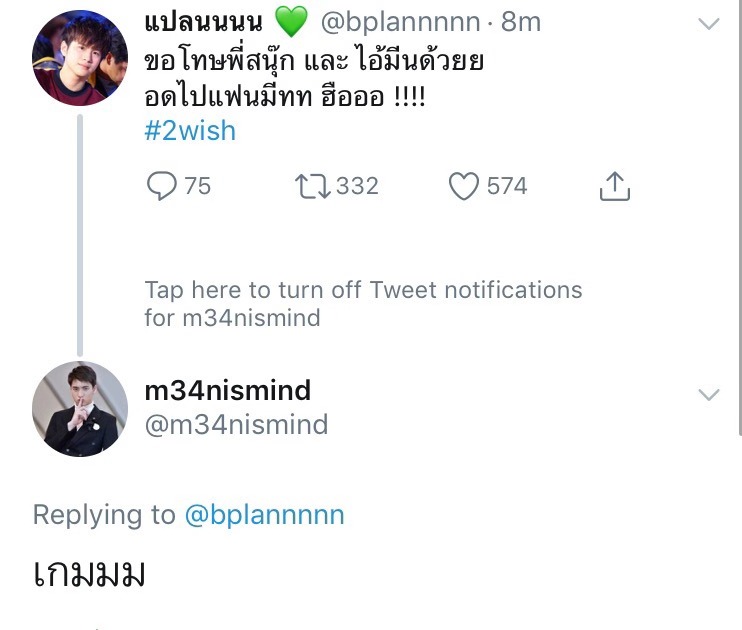Click the green heart emoji beside the name

(x=290, y=21)
